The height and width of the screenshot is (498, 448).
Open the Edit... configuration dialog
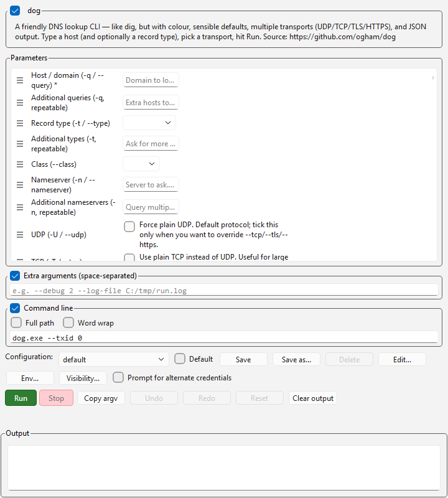click(402, 359)
